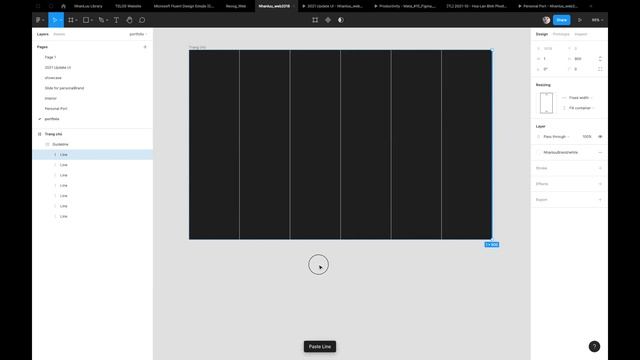Select the Guideline group layer
The height and width of the screenshot is (360, 640).
[x=60, y=144]
